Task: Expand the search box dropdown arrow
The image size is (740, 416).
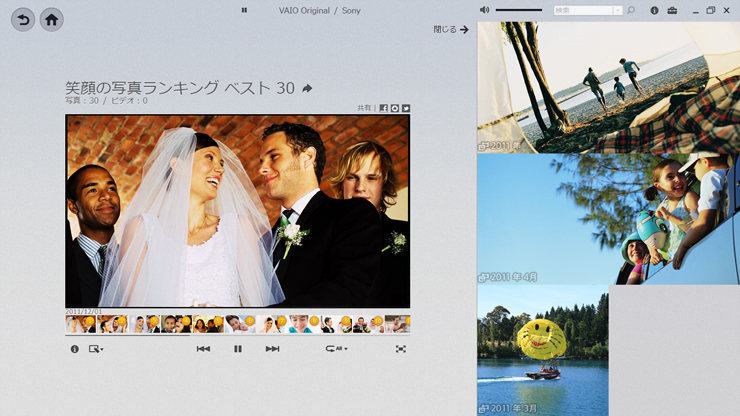Action: (x=618, y=10)
